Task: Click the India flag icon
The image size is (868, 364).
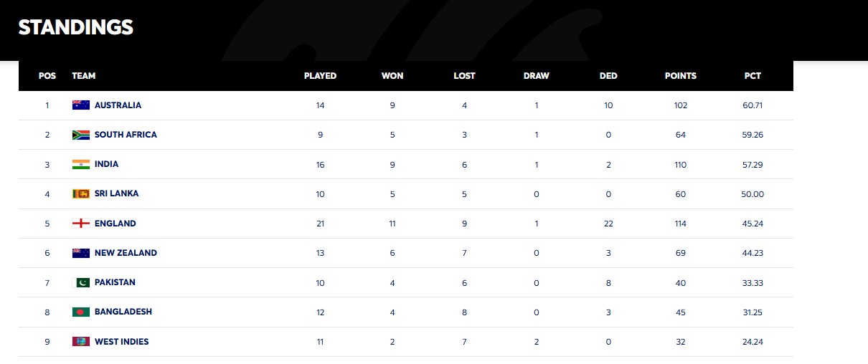Action: tap(80, 164)
